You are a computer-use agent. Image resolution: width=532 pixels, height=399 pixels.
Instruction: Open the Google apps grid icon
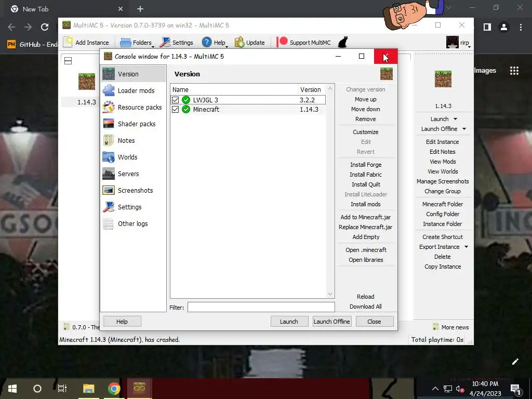pos(514,71)
